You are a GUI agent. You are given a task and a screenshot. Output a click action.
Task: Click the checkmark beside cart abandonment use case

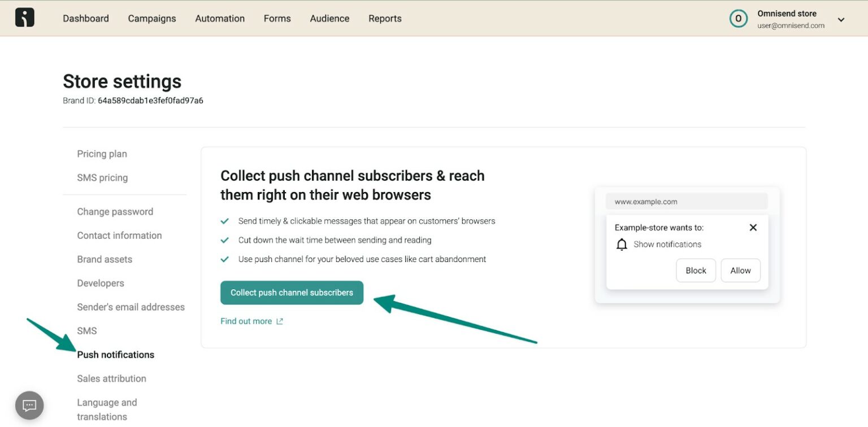pyautogui.click(x=226, y=259)
